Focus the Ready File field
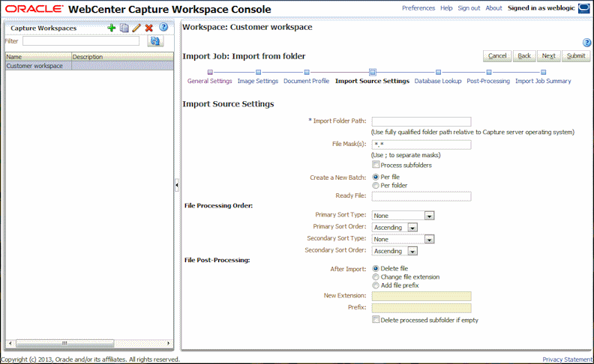Image resolution: width=594 pixels, height=364 pixels. pyautogui.click(x=421, y=196)
